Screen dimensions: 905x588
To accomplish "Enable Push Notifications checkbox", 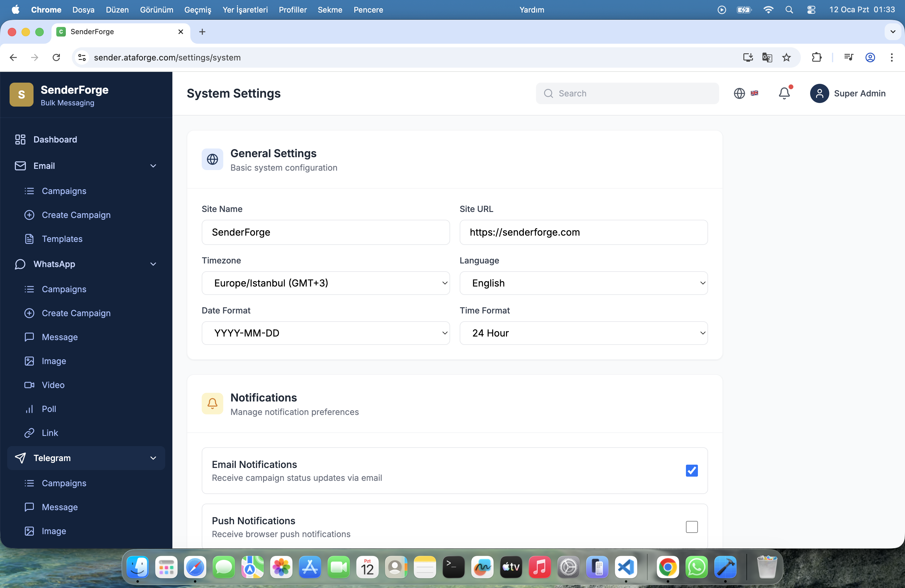I will tap(691, 527).
